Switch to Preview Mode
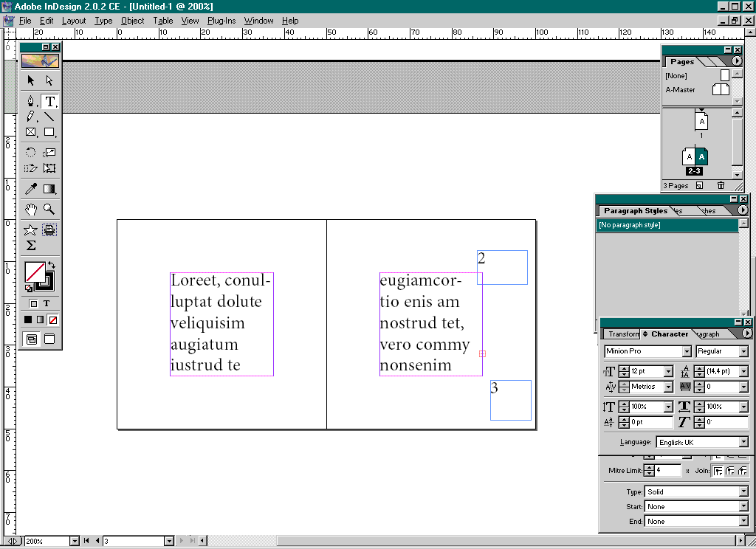The image size is (756, 549). (49, 339)
